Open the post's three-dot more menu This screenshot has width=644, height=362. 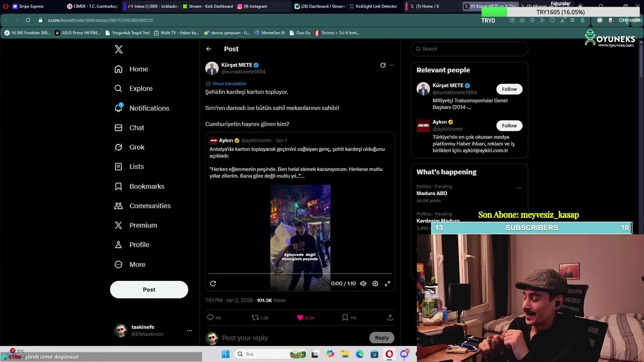pos(392,65)
